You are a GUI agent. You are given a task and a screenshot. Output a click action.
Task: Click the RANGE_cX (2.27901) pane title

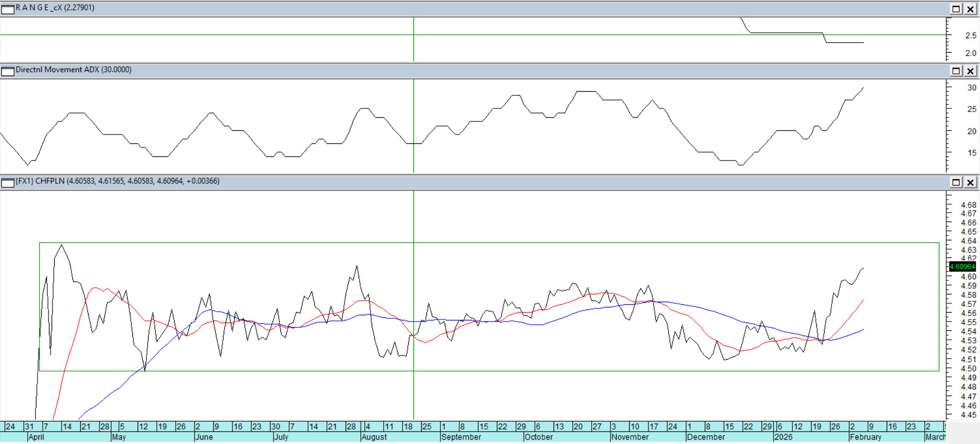coord(55,8)
